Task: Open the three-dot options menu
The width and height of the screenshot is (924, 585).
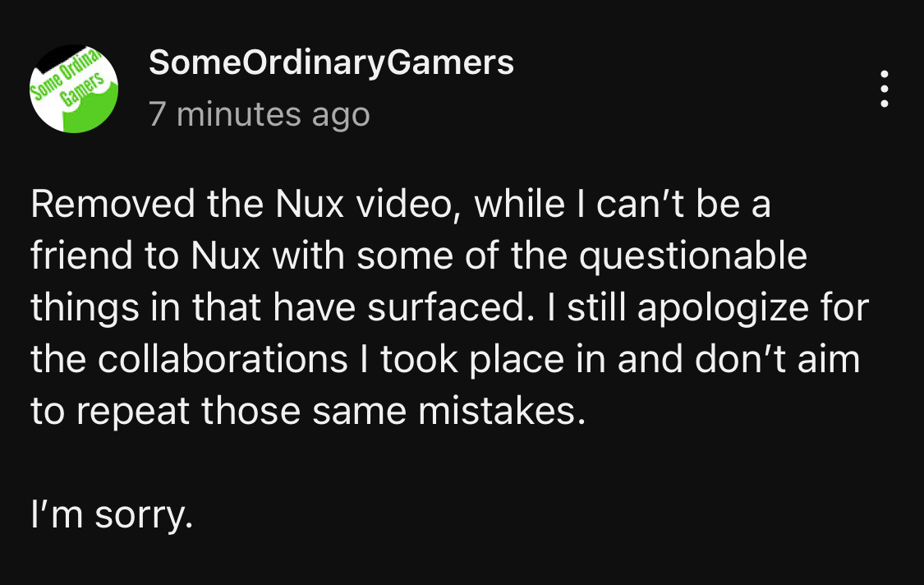Action: [884, 89]
